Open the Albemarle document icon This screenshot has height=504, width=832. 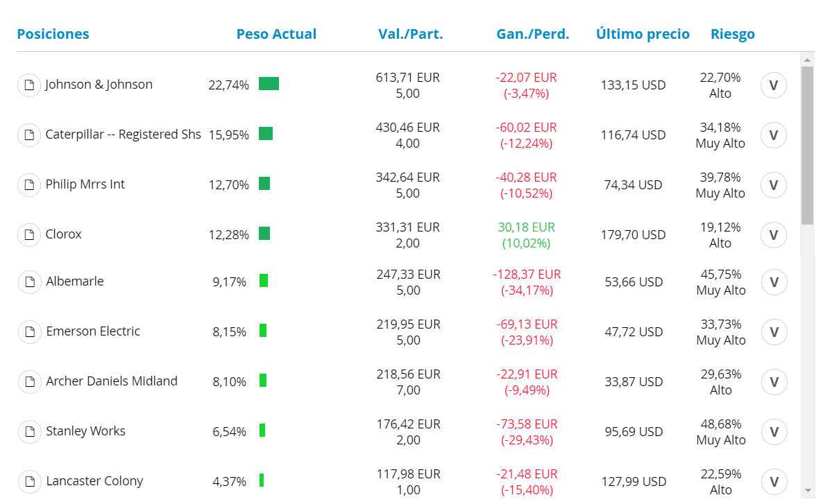30,281
